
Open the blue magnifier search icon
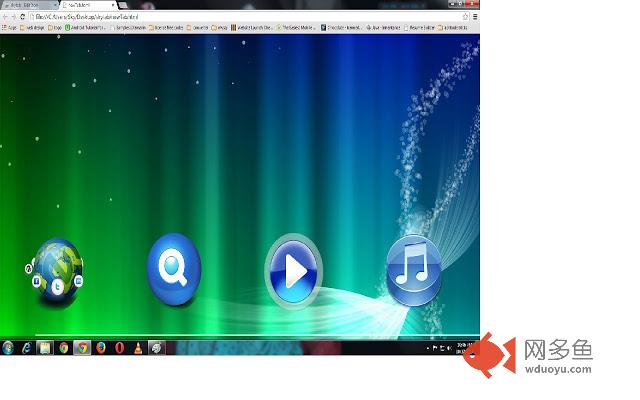click(174, 269)
